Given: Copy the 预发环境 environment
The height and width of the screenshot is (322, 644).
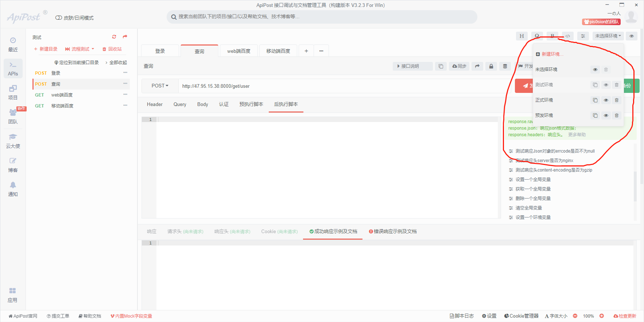Looking at the screenshot, I should click(595, 115).
